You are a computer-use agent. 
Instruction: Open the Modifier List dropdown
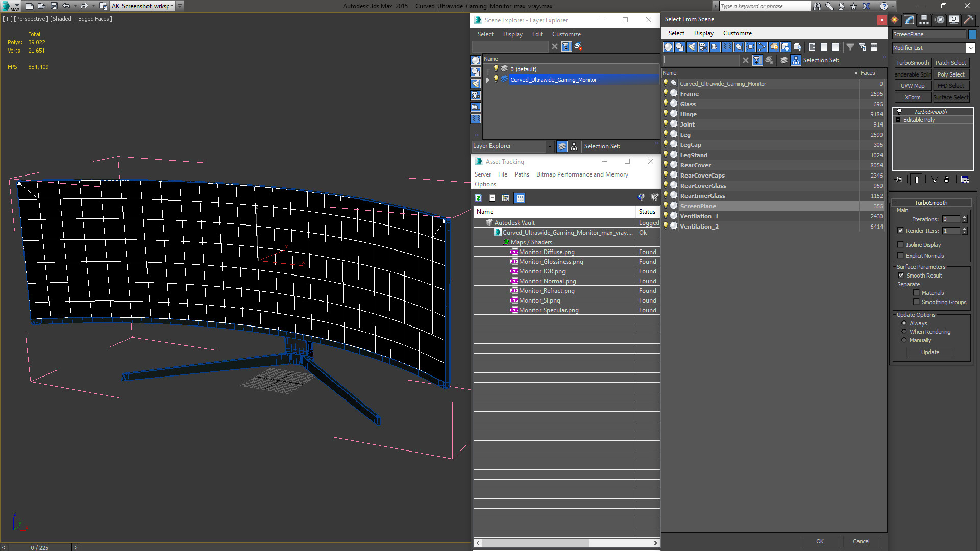tap(970, 48)
